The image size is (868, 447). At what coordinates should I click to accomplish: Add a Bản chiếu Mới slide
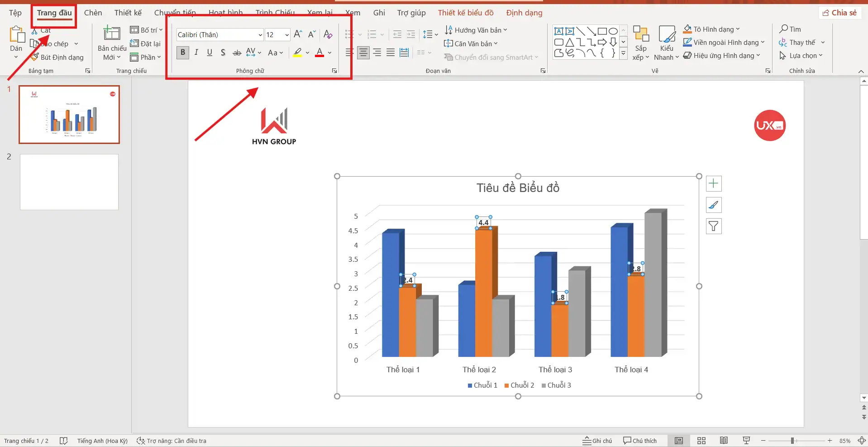click(112, 43)
